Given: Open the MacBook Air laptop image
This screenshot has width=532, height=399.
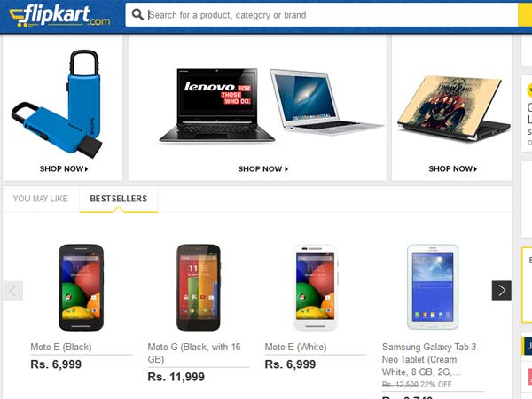Looking at the screenshot, I should click(x=325, y=101).
